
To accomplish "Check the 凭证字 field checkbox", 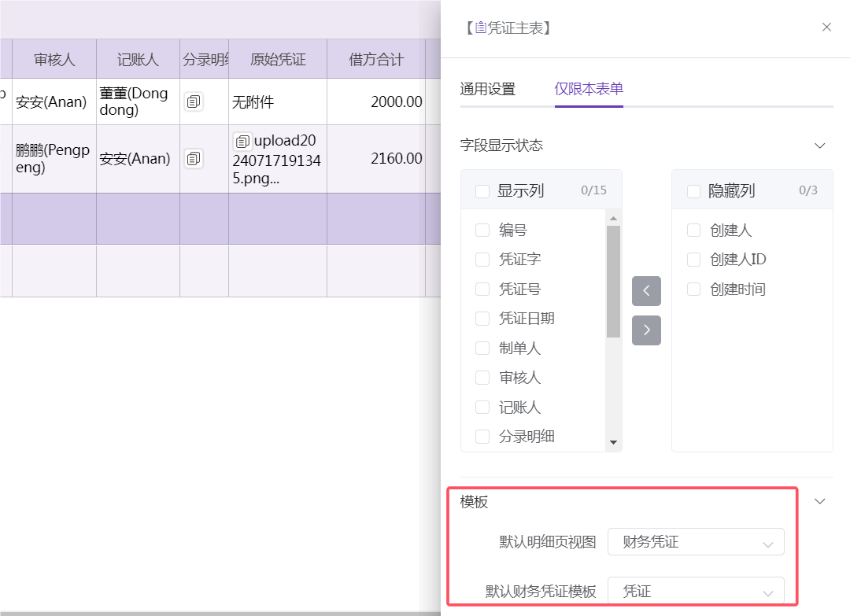I will tap(482, 260).
